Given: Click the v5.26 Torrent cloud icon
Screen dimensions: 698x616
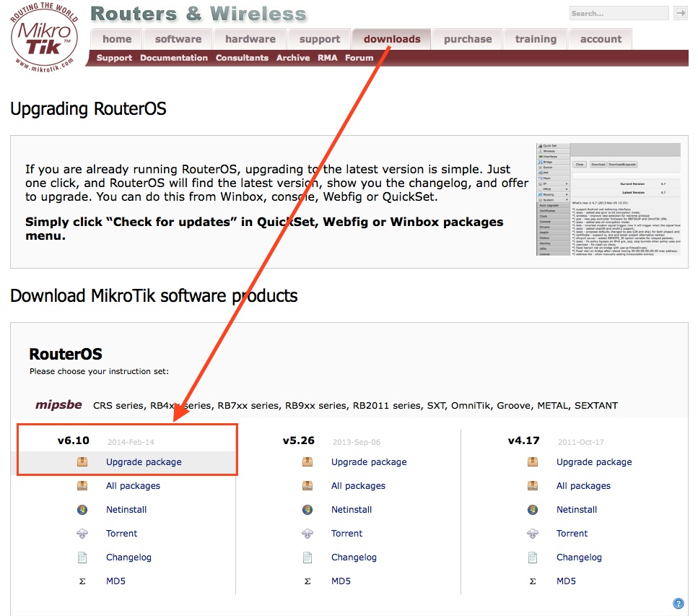Looking at the screenshot, I should point(307,533).
